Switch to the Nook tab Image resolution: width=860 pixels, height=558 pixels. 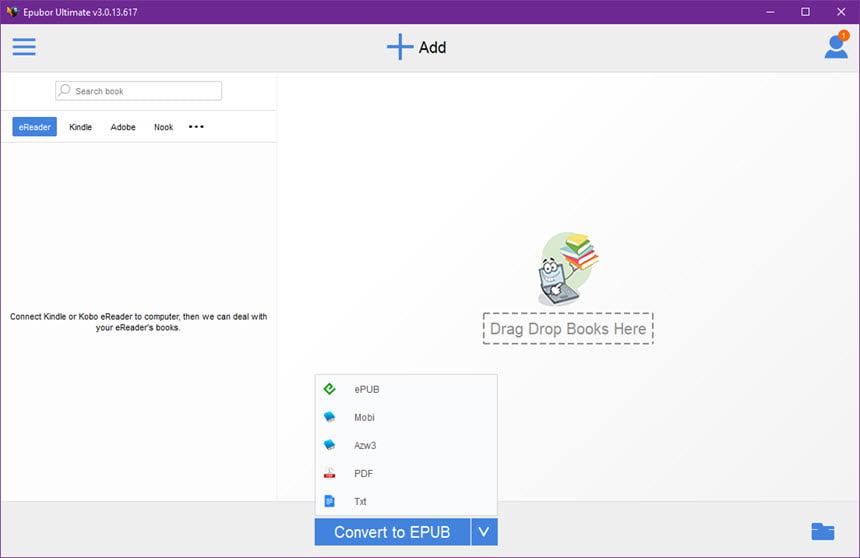(163, 127)
